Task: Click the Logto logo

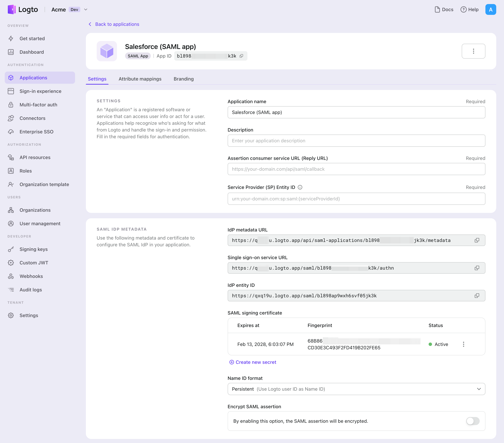Action: [x=23, y=10]
